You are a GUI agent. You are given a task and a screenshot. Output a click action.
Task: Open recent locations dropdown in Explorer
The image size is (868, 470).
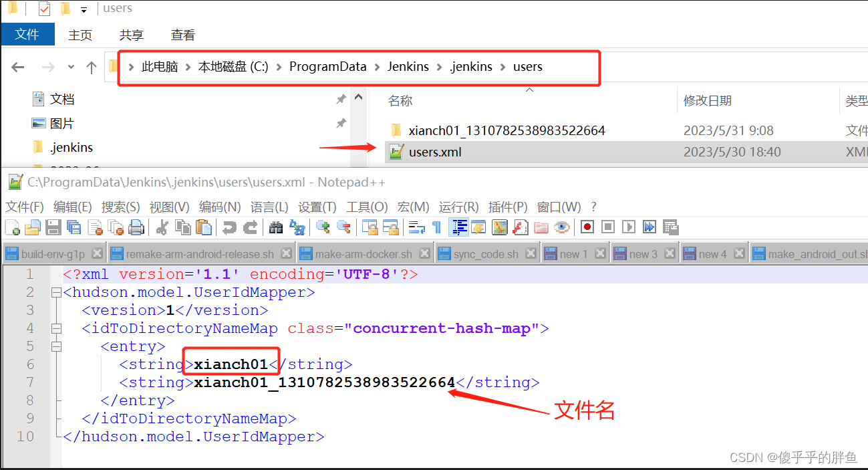71,67
